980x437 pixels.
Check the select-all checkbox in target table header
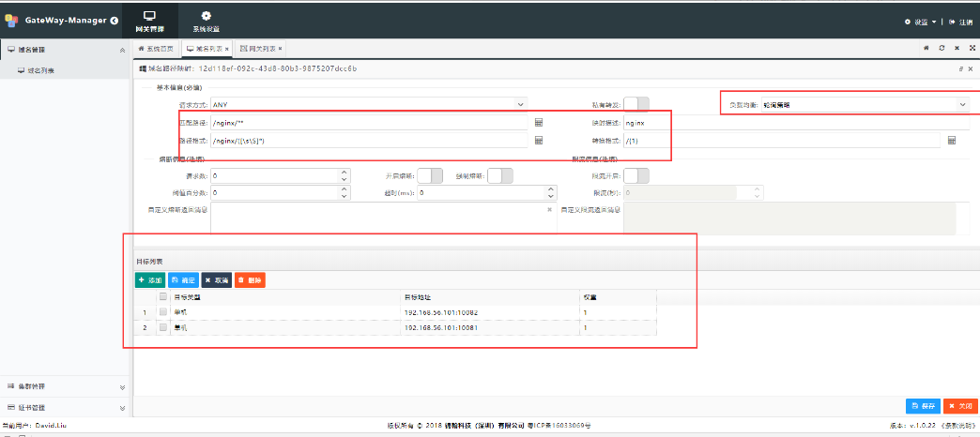pos(163,296)
